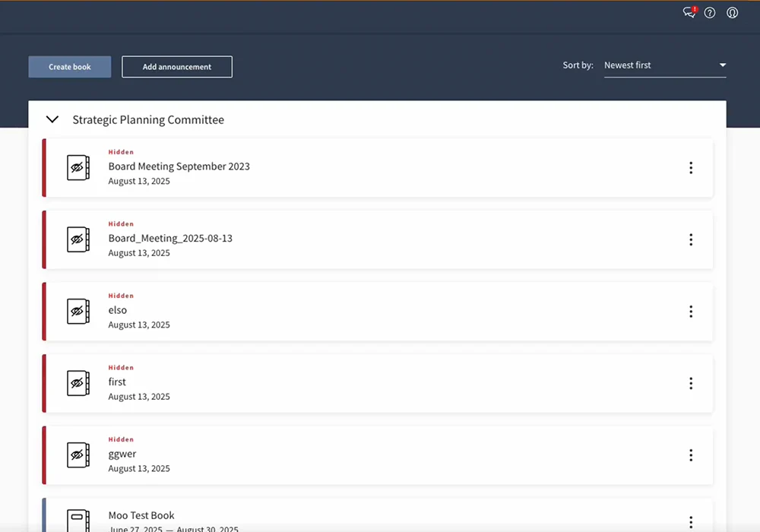The width and height of the screenshot is (760, 532).
Task: Click the book icon next to Moo Test Book
Action: (78, 519)
